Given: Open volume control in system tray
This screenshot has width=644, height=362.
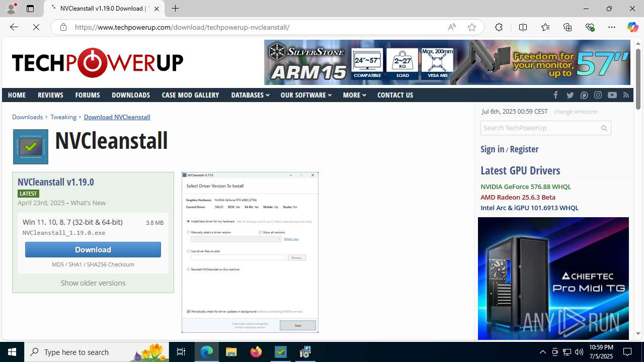Looking at the screenshot, I should tap(579, 352).
